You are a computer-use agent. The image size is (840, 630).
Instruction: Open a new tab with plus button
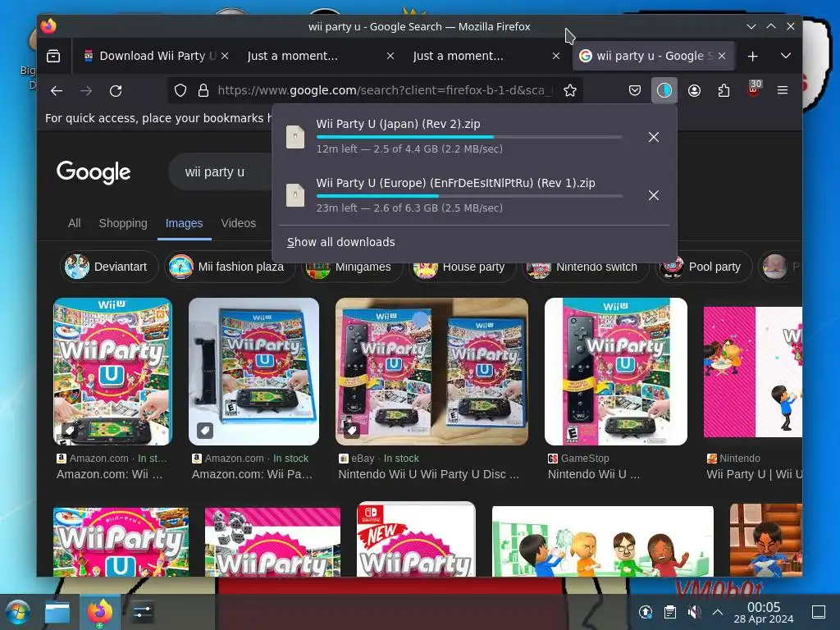[x=753, y=57]
